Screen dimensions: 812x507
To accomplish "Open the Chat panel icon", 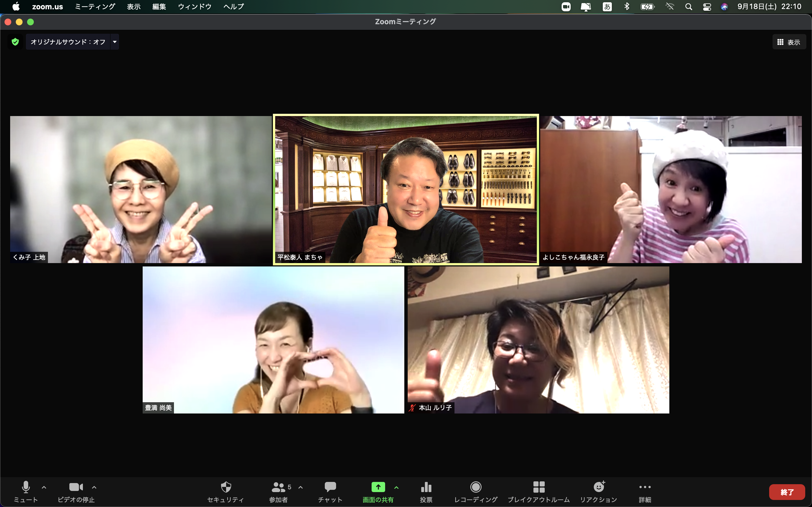I will tap(330, 487).
